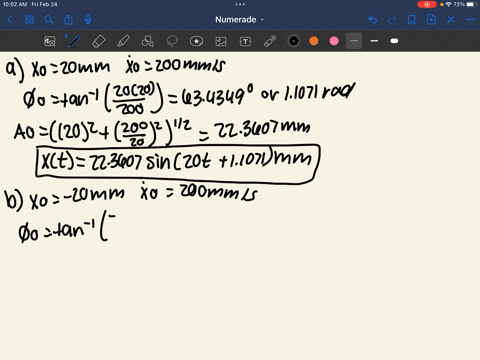Select the Text box tool
Image resolution: width=480 pixels, height=360 pixels.
[245, 41]
